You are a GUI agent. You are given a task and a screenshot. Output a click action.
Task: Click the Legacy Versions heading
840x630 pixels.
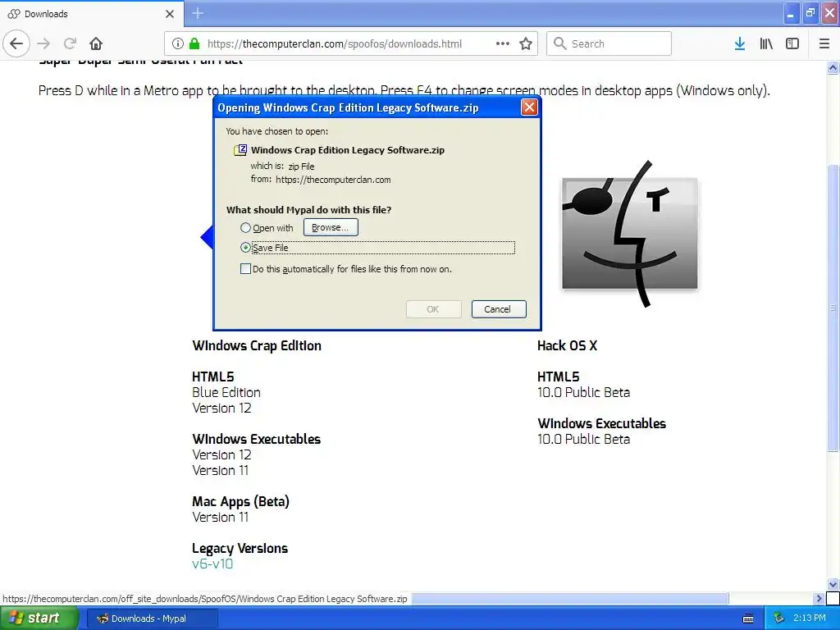(240, 548)
